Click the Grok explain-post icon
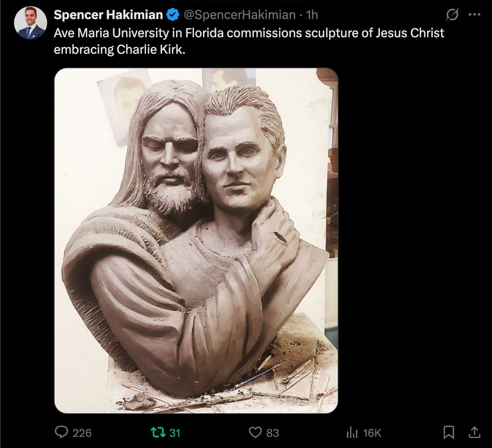492x448 pixels. pos(453,14)
